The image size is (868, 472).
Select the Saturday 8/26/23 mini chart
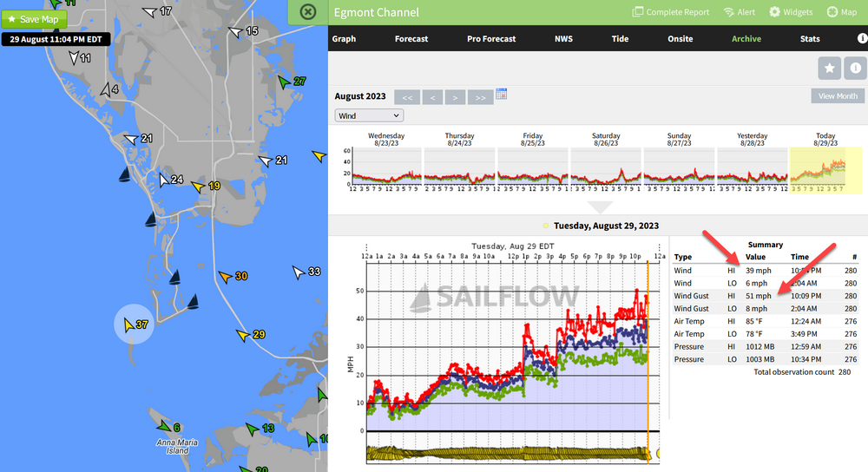point(606,164)
